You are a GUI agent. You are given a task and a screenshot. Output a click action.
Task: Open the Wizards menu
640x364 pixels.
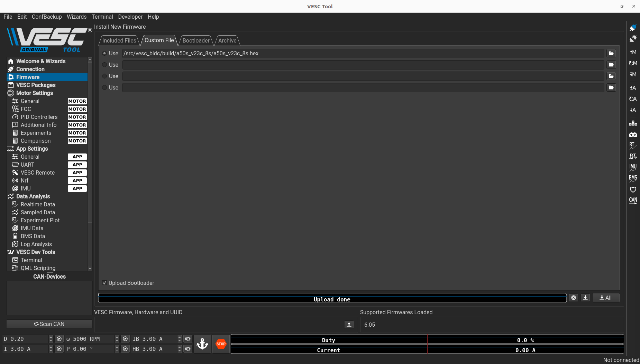click(76, 17)
